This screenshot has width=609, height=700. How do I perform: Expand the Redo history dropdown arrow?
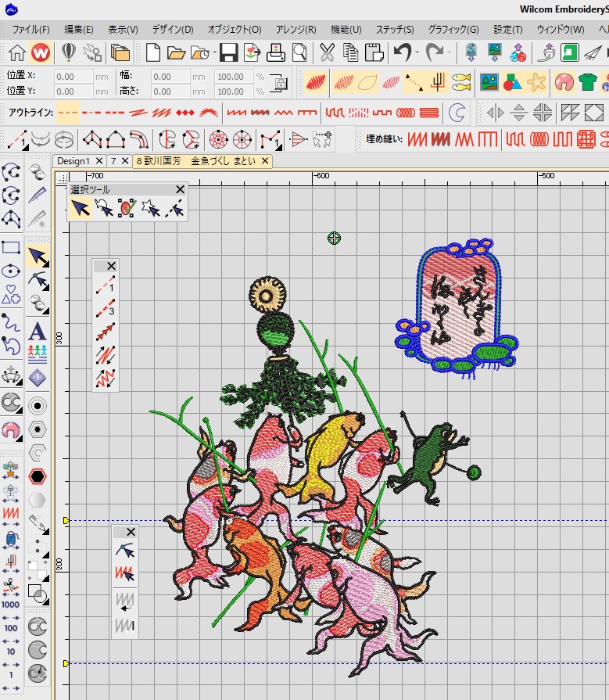pos(450,53)
